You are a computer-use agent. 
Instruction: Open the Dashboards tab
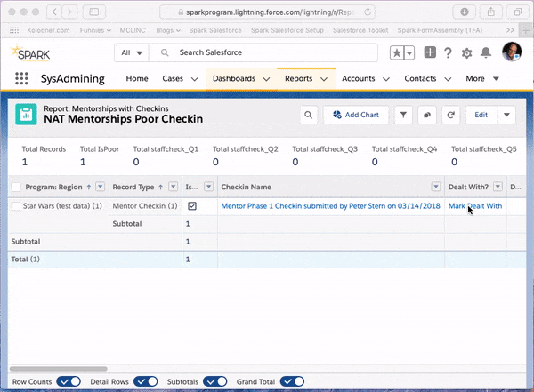(x=234, y=78)
